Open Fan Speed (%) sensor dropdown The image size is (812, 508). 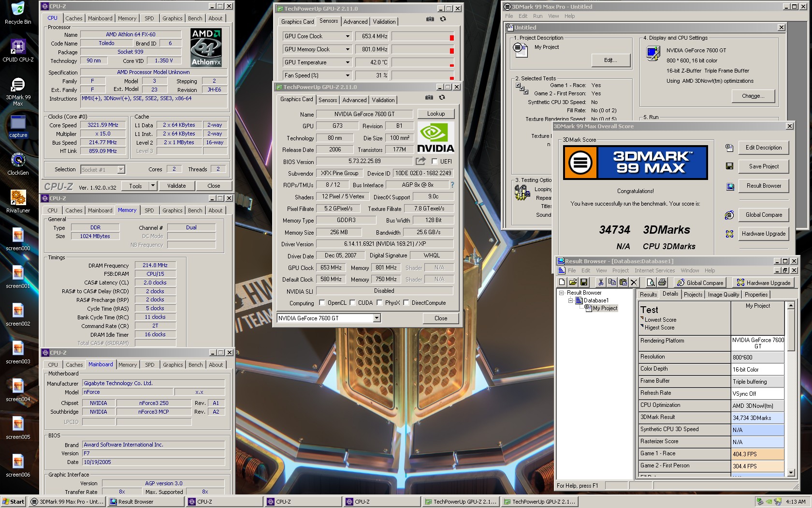pos(347,75)
